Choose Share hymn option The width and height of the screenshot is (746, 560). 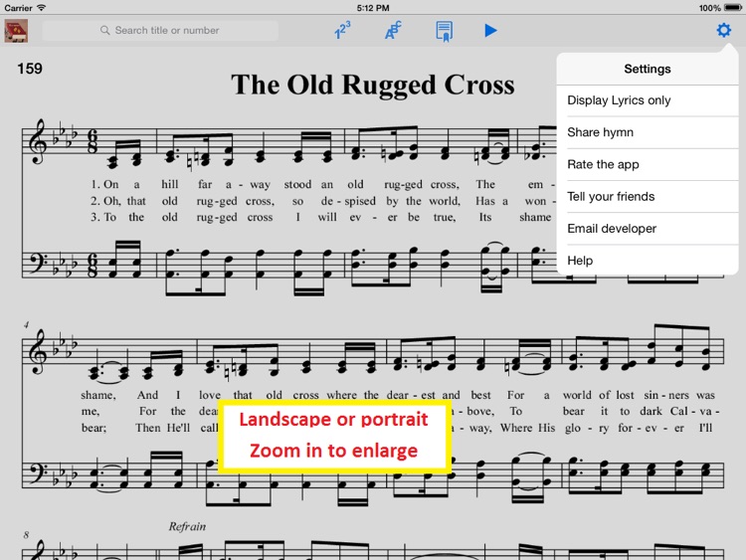[648, 132]
